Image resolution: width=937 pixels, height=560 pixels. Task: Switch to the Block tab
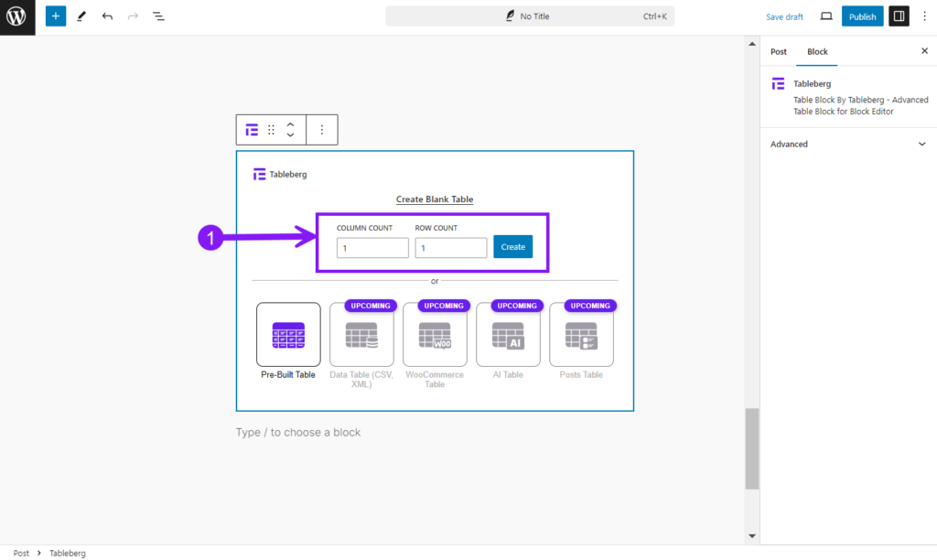point(817,51)
